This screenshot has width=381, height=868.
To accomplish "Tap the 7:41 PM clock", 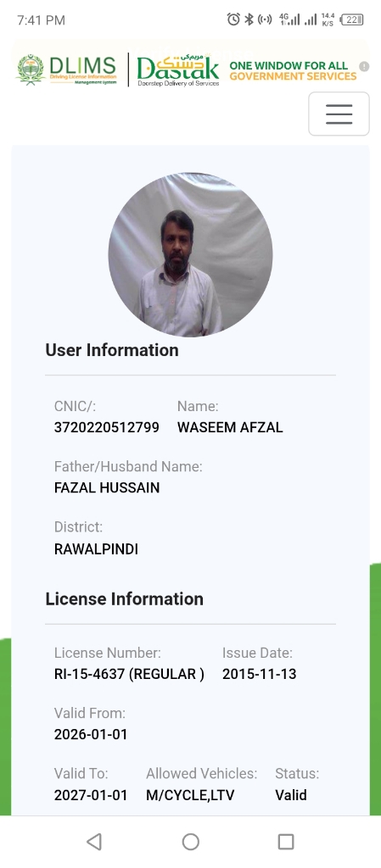I will pos(41,20).
